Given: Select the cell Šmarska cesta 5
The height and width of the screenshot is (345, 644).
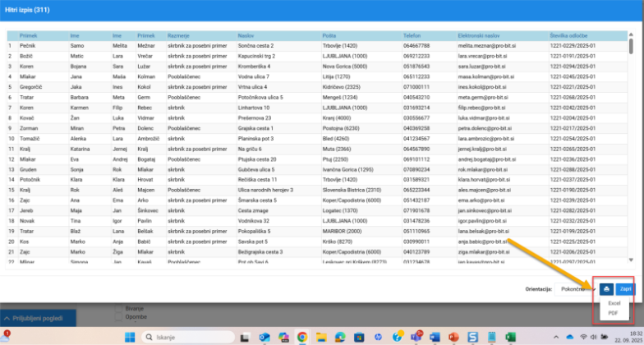Looking at the screenshot, I should pos(257,200).
